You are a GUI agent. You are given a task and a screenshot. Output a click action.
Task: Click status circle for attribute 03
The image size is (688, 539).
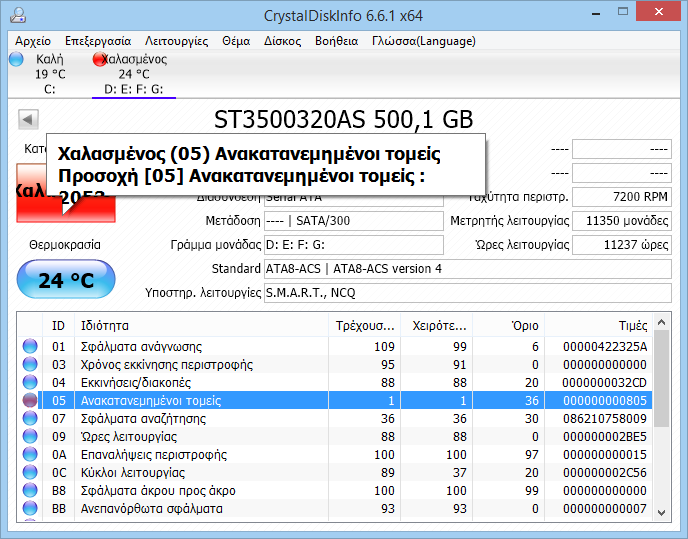(30, 364)
